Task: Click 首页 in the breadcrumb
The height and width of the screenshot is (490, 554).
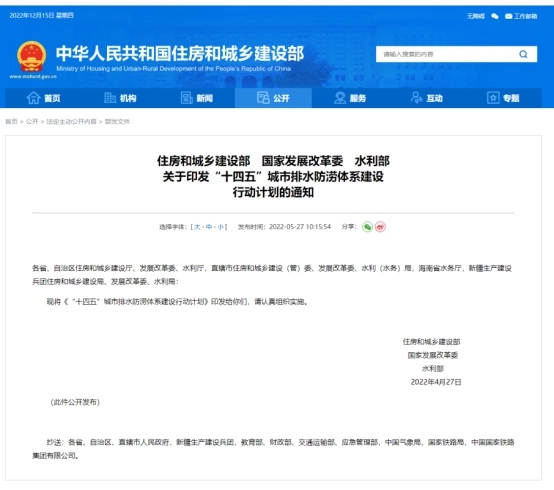Action: tap(11, 122)
